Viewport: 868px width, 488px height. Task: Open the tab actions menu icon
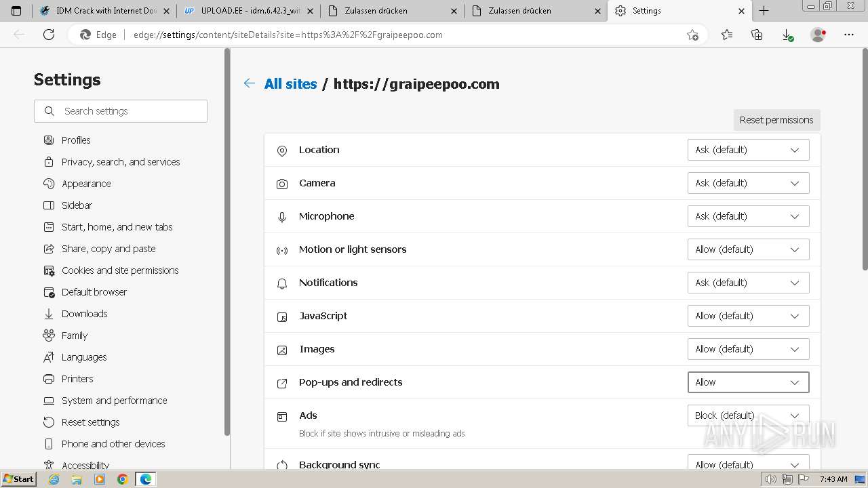[16, 11]
